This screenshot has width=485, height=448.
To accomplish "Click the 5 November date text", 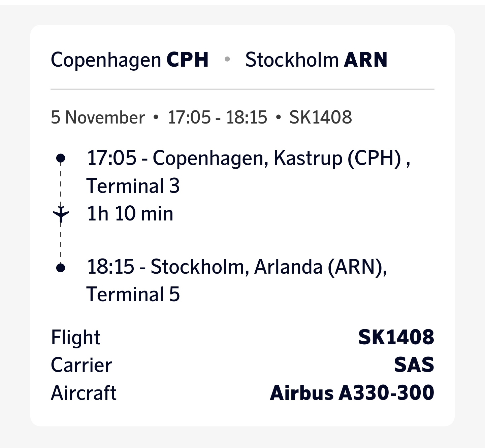I will point(98,117).
